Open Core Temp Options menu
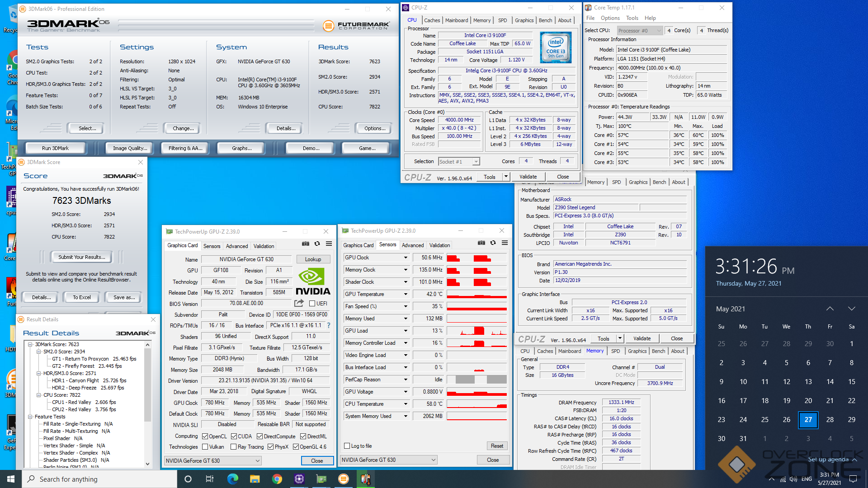 point(610,18)
